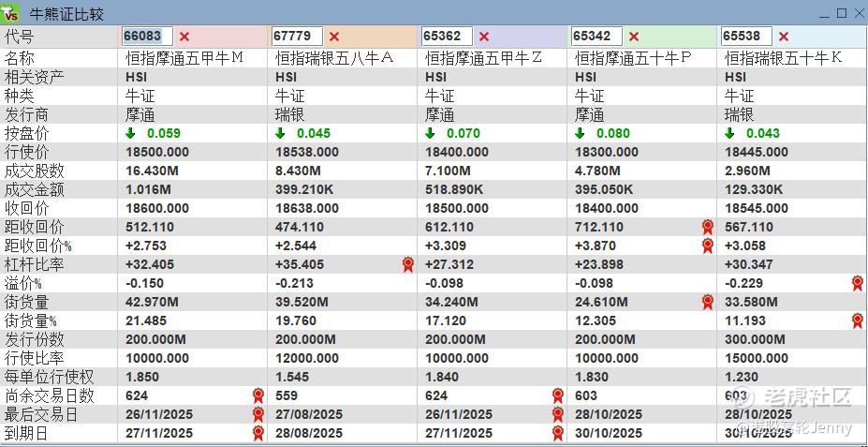The image size is (868, 447).
Task: Click the award badge next to +3.870
Action: click(707, 246)
